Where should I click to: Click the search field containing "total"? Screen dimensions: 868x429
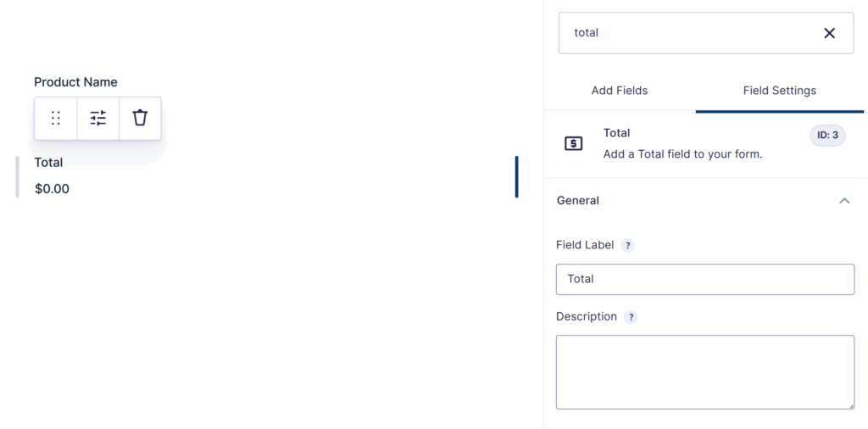click(x=687, y=33)
